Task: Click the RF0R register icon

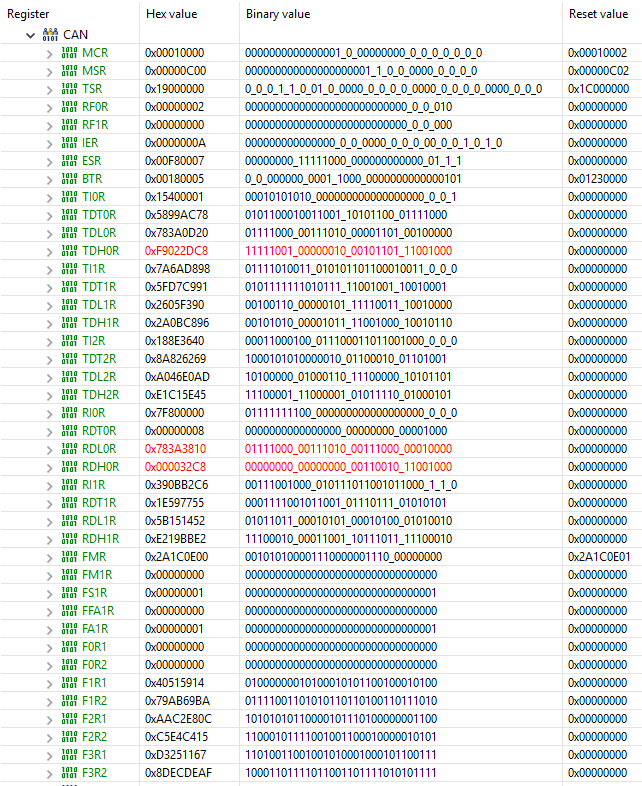Action: pos(69,107)
